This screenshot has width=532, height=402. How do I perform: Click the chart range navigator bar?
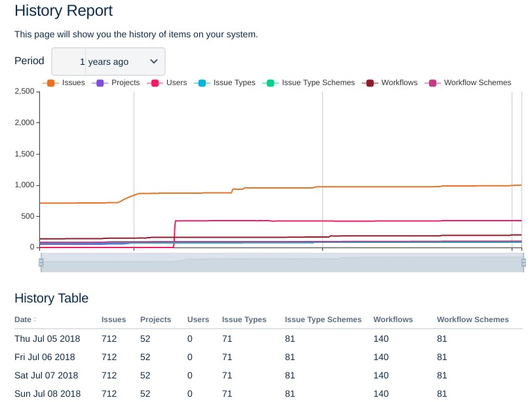tap(282, 263)
